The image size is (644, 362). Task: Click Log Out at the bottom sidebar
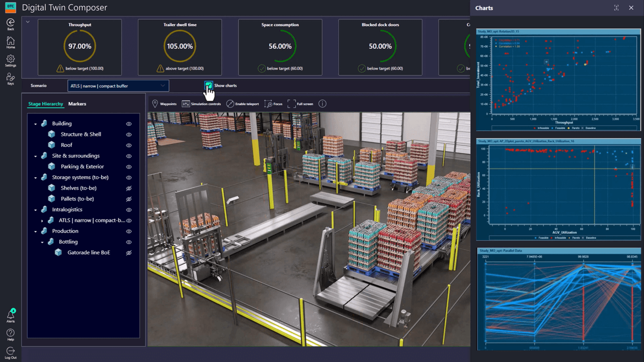click(10, 351)
